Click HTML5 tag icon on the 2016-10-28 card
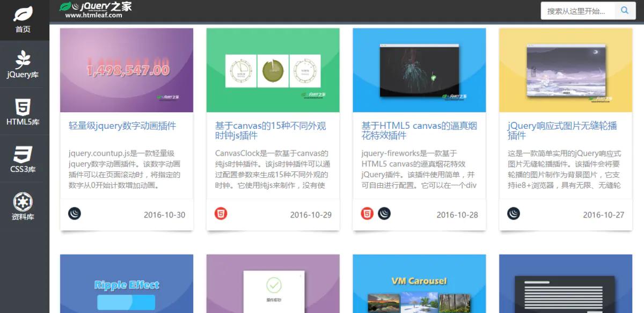The image size is (644, 313). click(x=367, y=214)
